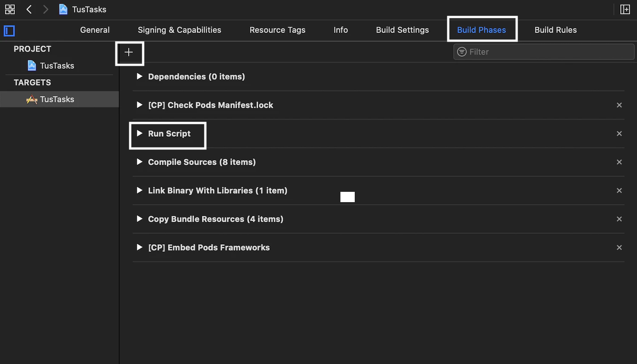This screenshot has height=364, width=637.
Task: Click the [CP] Embed Pods Frameworks label
Action: (x=209, y=248)
